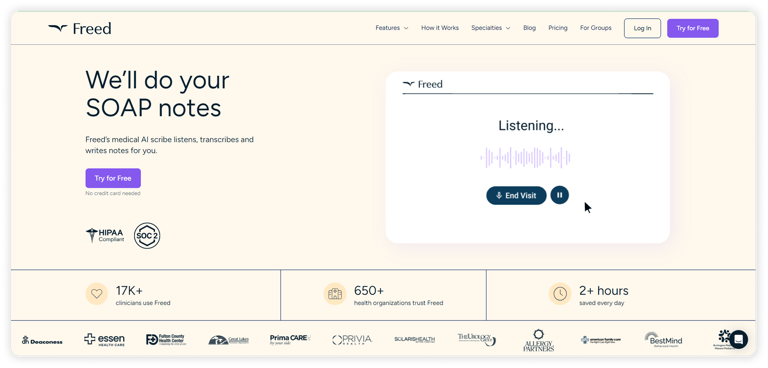Expand the Features dropdown menu
This screenshot has width=768, height=368.
[391, 28]
